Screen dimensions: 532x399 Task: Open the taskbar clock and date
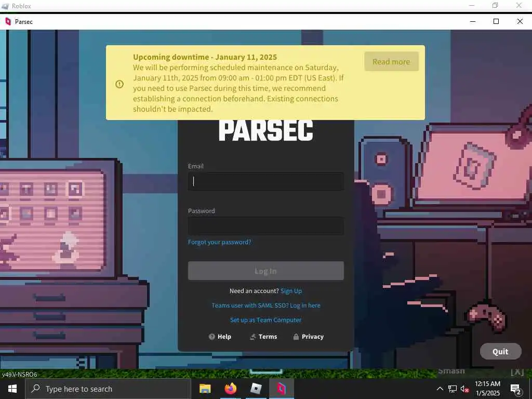pos(487,389)
